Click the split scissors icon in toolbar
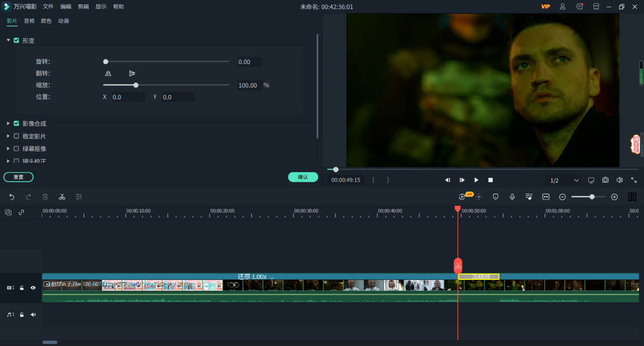 (62, 197)
